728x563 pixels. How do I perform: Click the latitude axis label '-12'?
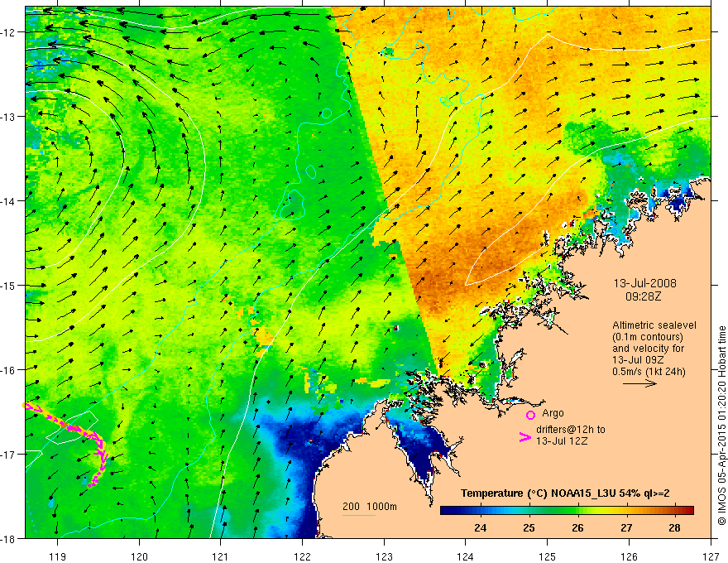[8, 32]
